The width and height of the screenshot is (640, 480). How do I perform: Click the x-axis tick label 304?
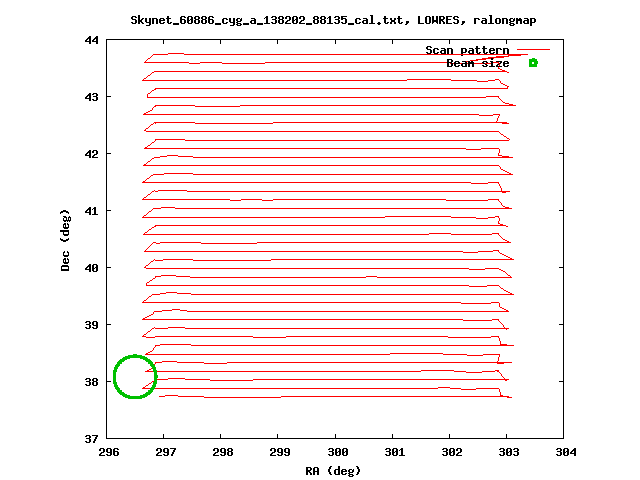tap(567, 452)
